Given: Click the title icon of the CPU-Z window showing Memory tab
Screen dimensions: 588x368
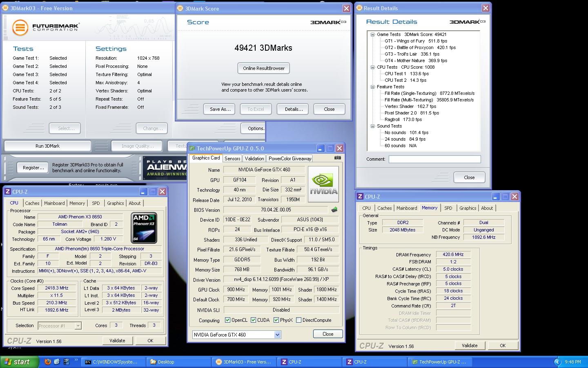Looking at the screenshot, I should pyautogui.click(x=360, y=196).
